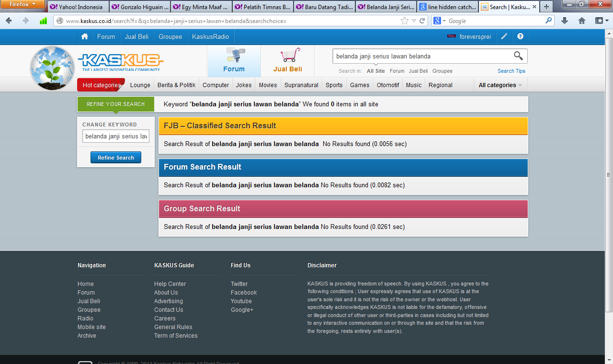The image size is (613, 364).
Task: Open the Supranatural category
Action: pos(301,85)
